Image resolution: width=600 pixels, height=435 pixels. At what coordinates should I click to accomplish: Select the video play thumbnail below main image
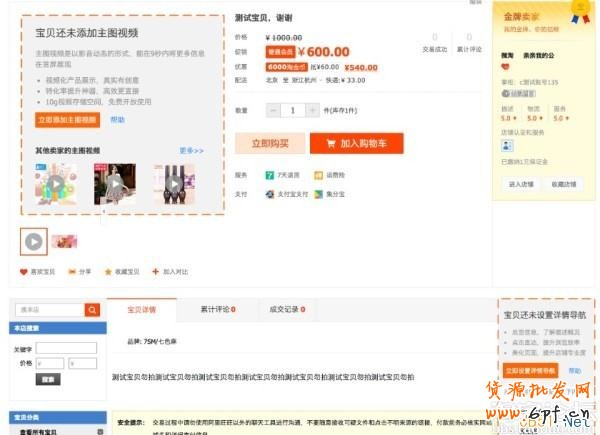[x=34, y=241]
